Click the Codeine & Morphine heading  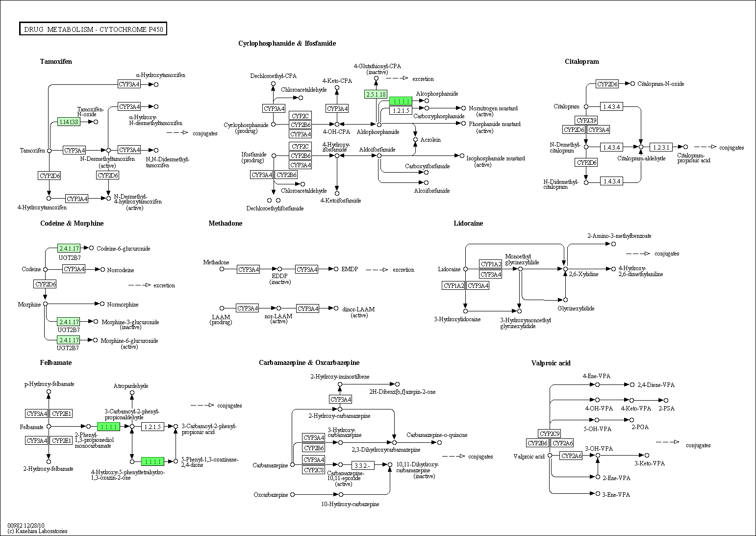click(72, 223)
